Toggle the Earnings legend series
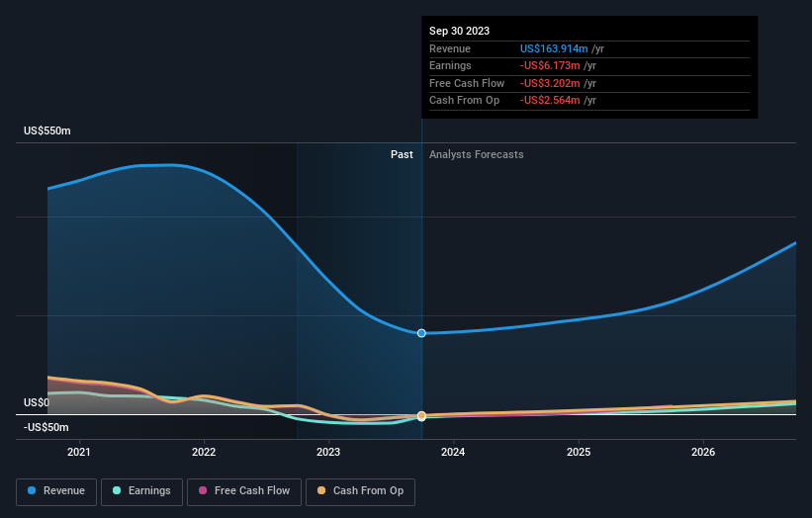The image size is (812, 518). pyautogui.click(x=141, y=491)
